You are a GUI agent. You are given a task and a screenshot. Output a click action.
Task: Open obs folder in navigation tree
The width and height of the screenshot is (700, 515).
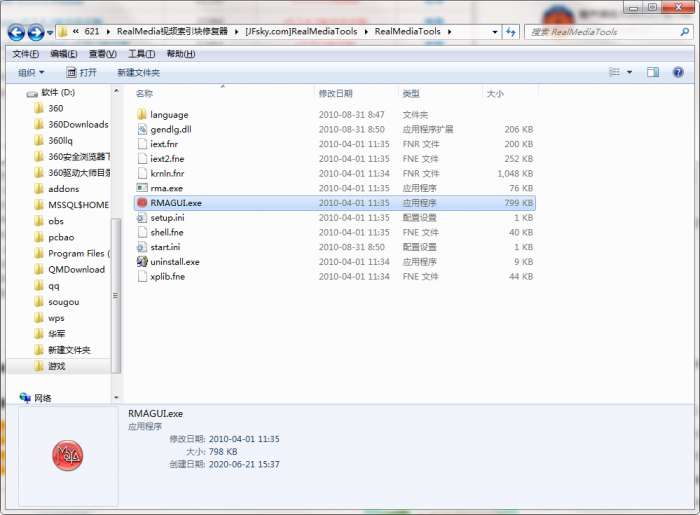point(49,221)
